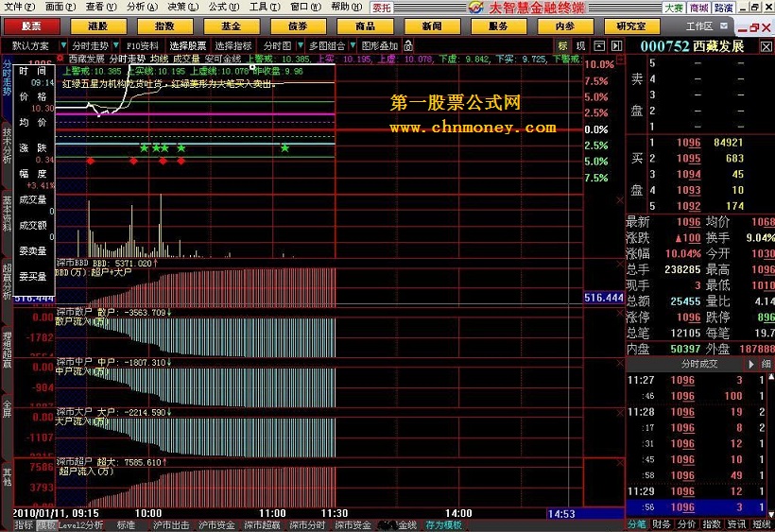Close the volume sub-chart with its X

620,200
